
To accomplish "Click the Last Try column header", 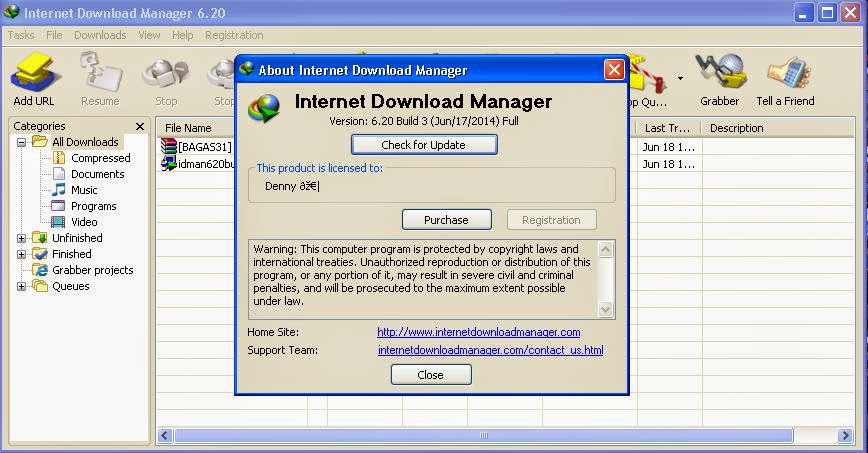I will click(668, 128).
